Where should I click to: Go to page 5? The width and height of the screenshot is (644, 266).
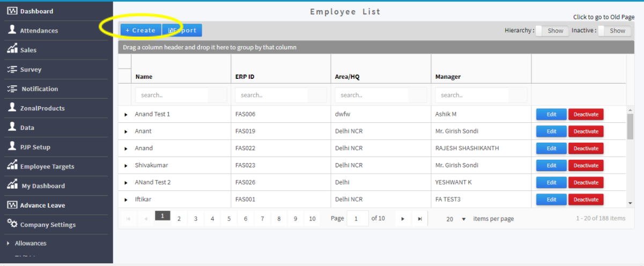click(x=229, y=219)
